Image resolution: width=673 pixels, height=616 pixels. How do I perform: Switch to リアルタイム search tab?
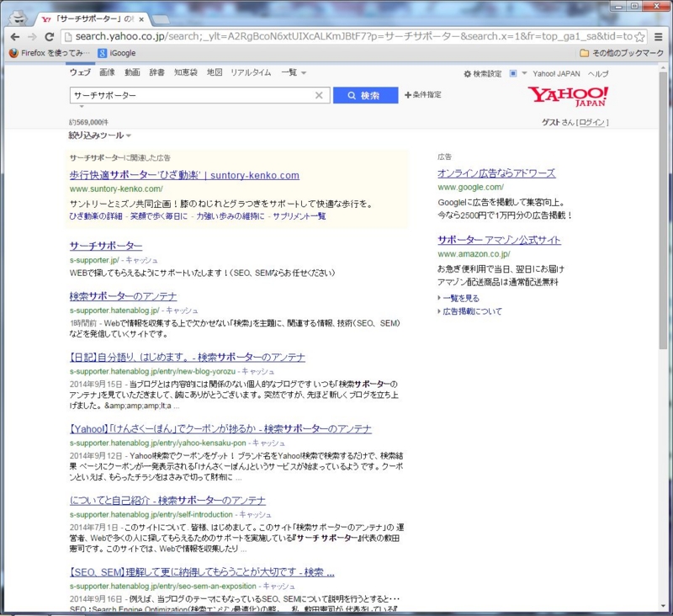tap(251, 72)
